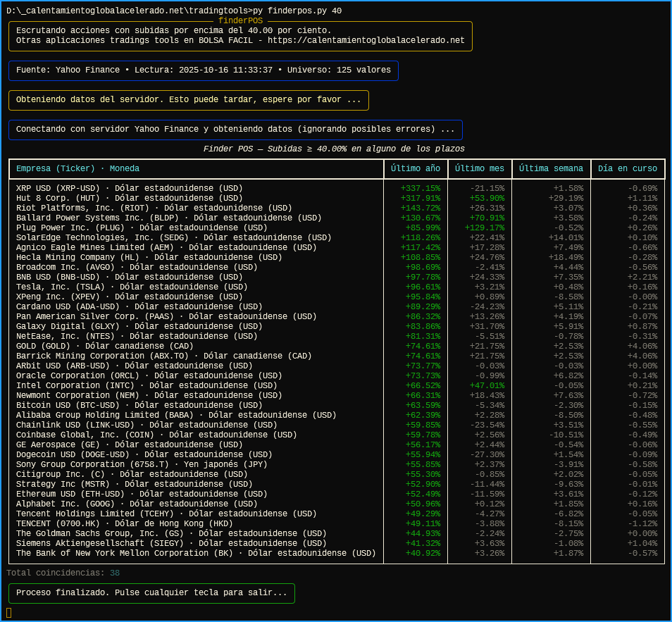Click the Hut 8 Corp. +317.91% yearly value
The height and width of the screenshot is (622, 672).
(x=420, y=198)
